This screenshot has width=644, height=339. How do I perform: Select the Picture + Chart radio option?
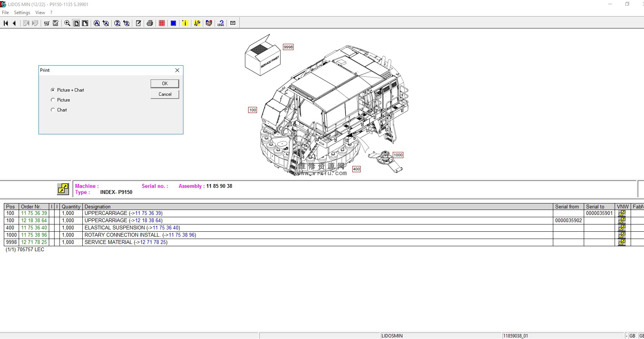point(53,90)
